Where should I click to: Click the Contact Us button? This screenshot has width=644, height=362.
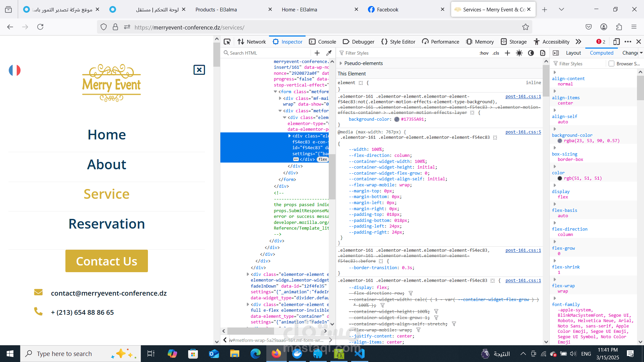(x=107, y=261)
